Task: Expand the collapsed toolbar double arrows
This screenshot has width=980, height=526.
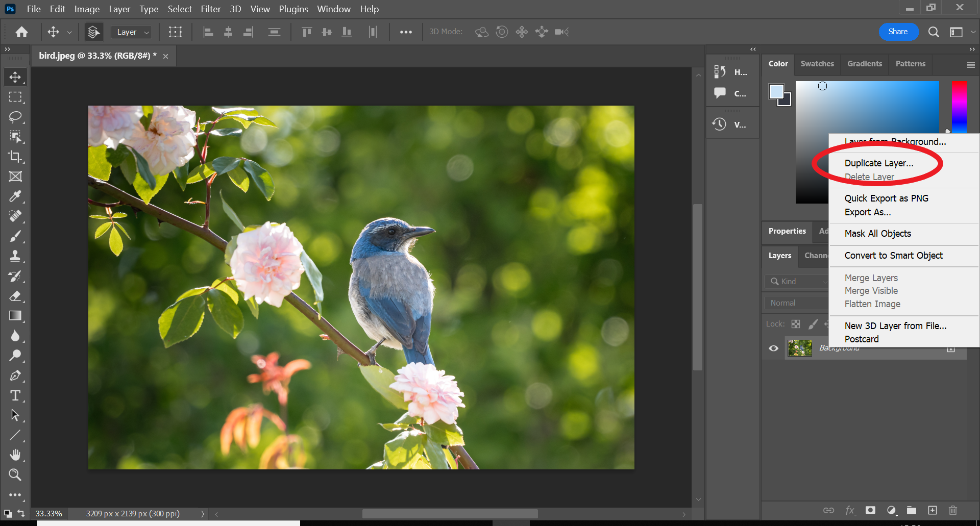Action: (x=7, y=49)
